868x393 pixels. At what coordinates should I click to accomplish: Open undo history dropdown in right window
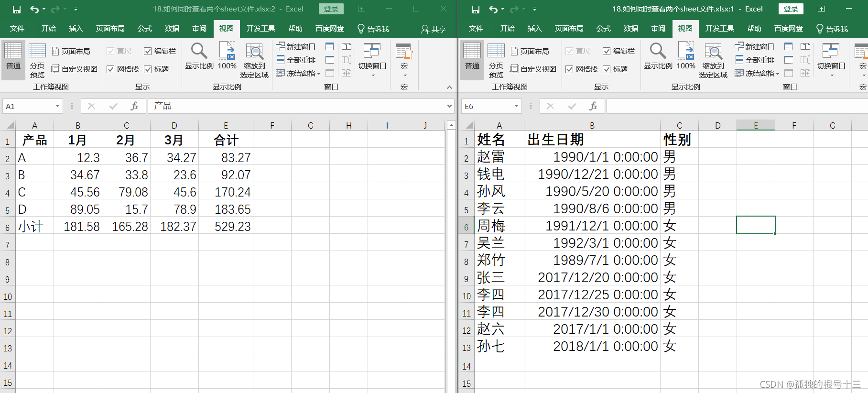tap(503, 9)
